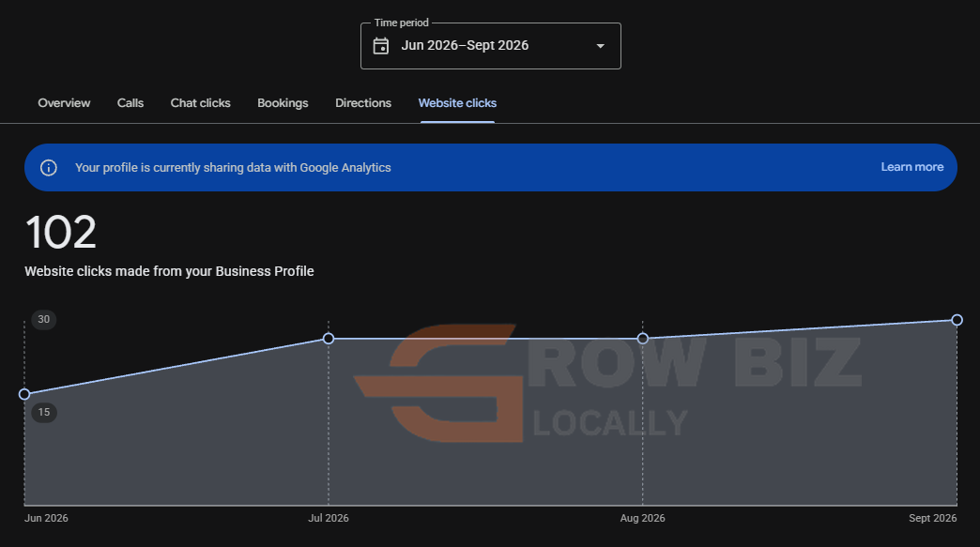Click the info icon in the blue banner
Viewport: 980px width, 547px height.
click(49, 167)
